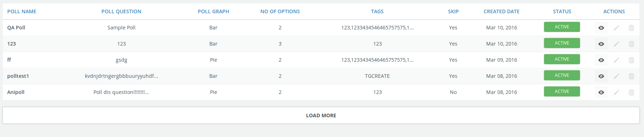Viewport: 644px width, 137px height.
Task: Open the Anipoll poll name link
Action: (16, 92)
